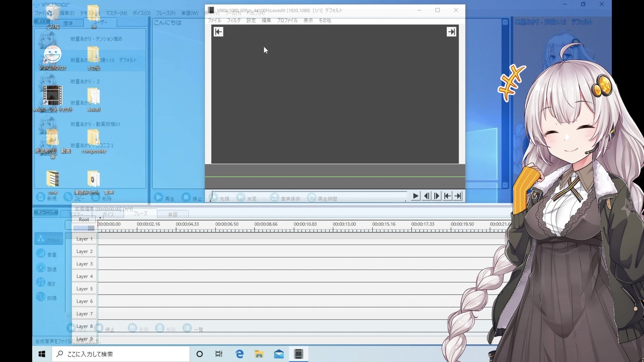
Task: Open the 設定 menu in AviUtl
Action: (x=251, y=21)
